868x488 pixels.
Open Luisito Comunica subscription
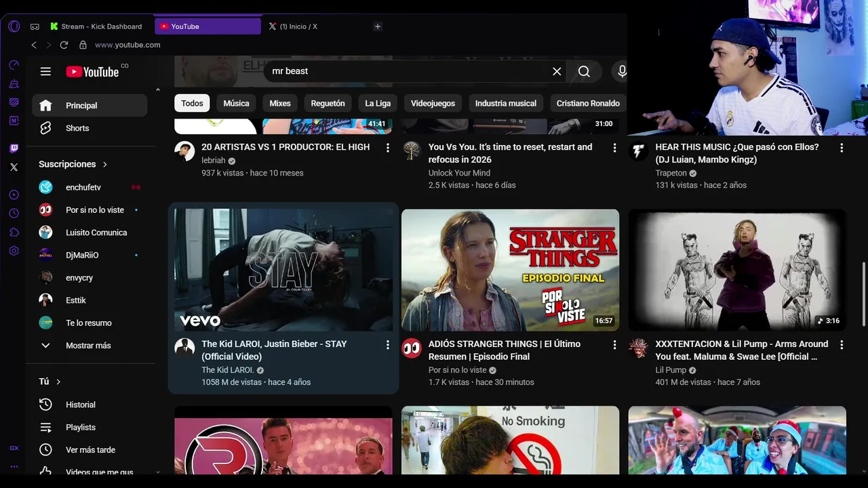coord(90,232)
